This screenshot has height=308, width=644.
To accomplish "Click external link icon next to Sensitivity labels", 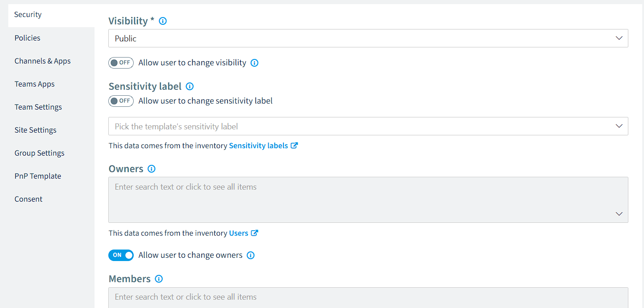I will [294, 145].
